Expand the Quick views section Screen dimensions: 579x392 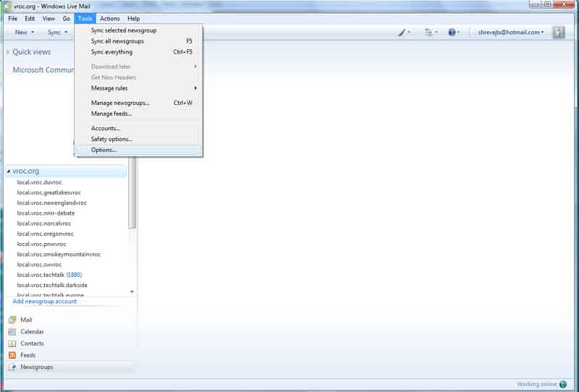(8, 52)
